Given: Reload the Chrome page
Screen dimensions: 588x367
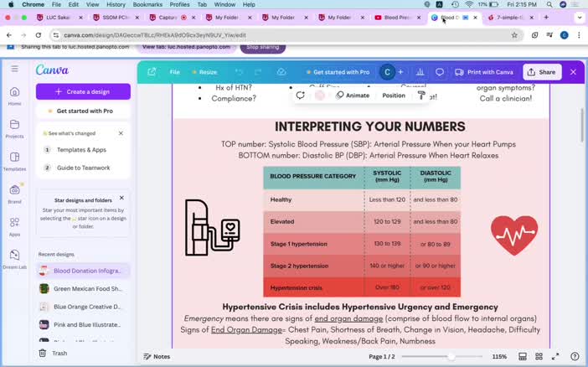Looking at the screenshot, I should 39,35.
